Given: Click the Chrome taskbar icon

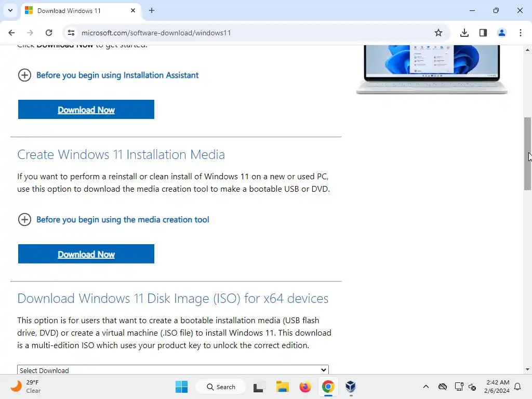Looking at the screenshot, I should (x=328, y=387).
